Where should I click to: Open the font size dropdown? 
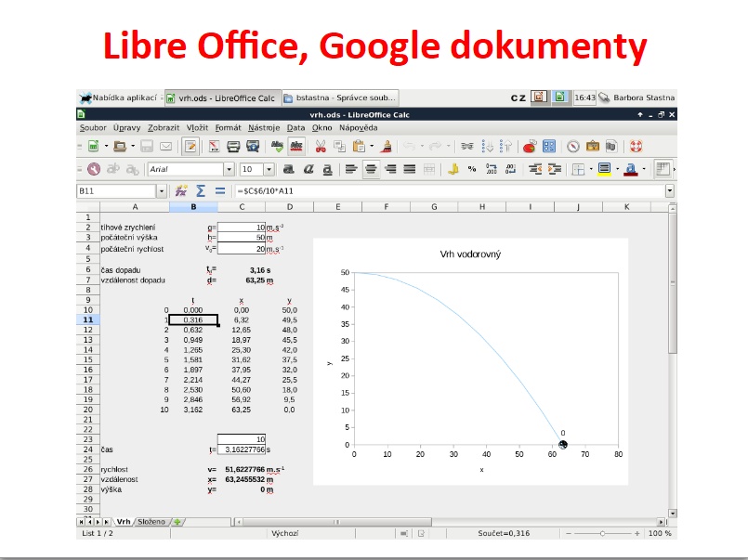[x=269, y=169]
